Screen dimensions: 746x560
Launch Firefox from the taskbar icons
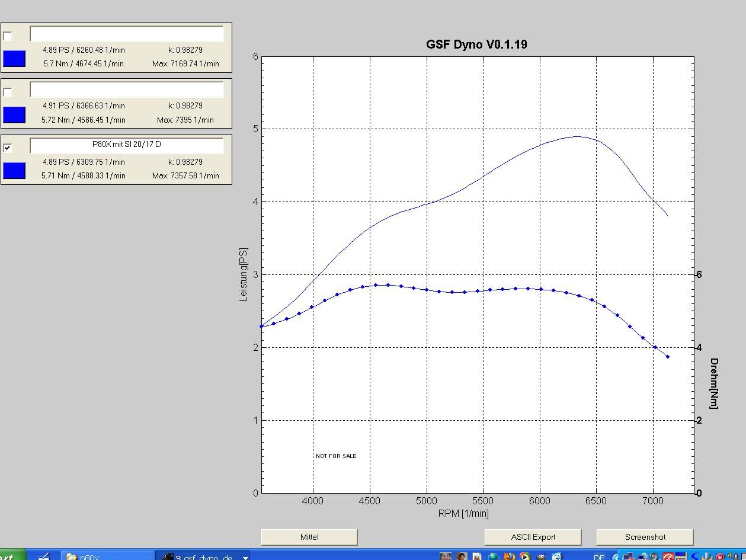(x=508, y=556)
